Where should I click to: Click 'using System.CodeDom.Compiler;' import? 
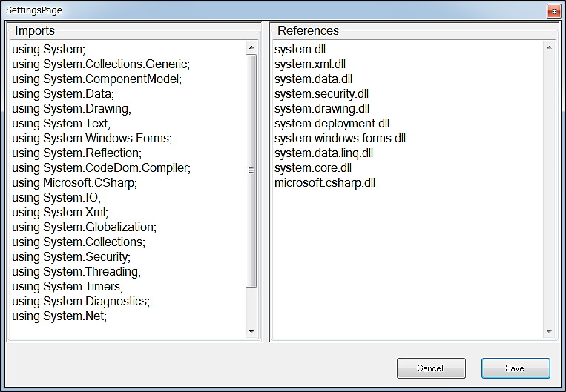click(101, 168)
